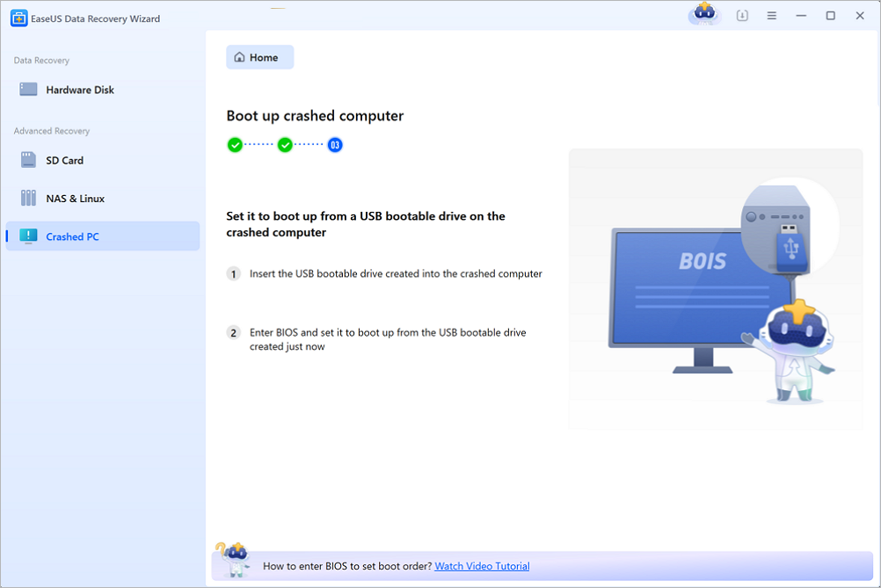Open NAS & Linux recovery
This screenshot has height=588, width=881.
click(x=75, y=199)
